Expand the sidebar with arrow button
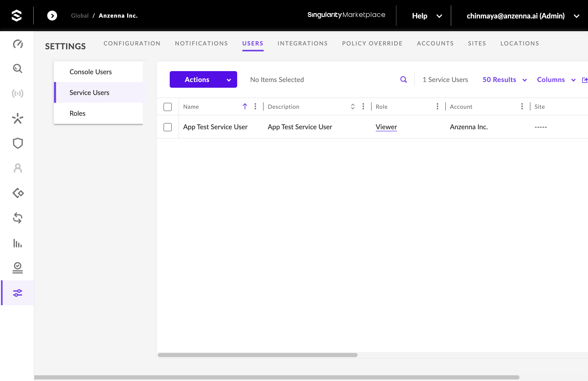The width and height of the screenshot is (588, 381). pyautogui.click(x=52, y=16)
